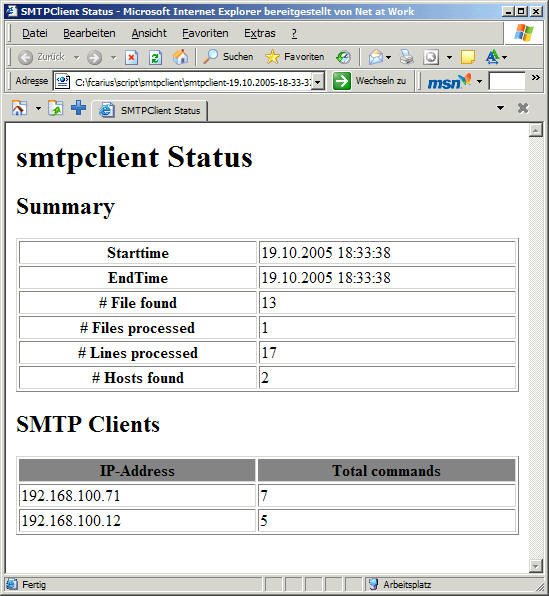Image resolution: width=549 pixels, height=596 pixels.
Task: Click the History toolbar icon
Action: coord(343,57)
